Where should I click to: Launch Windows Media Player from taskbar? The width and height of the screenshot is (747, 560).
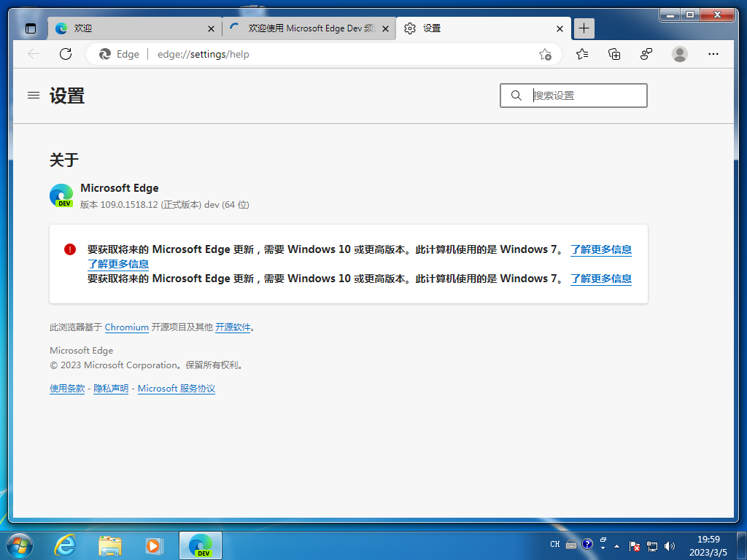pyautogui.click(x=155, y=545)
